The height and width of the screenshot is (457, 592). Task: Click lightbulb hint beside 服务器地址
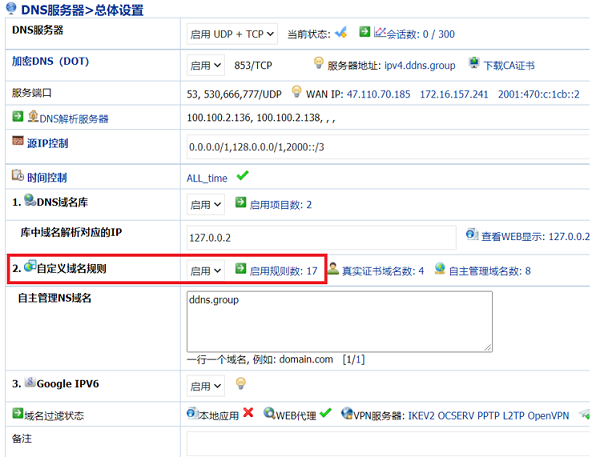pos(319,63)
